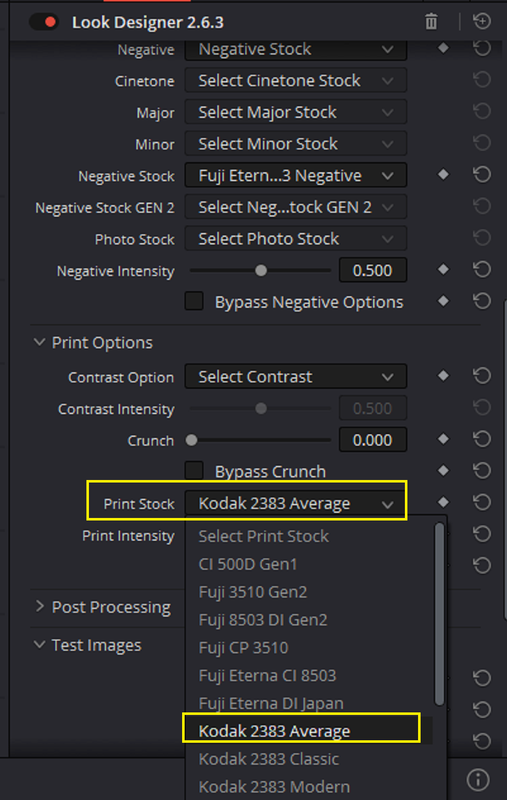
Task: Open the info icon at bottom right
Action: 478,780
